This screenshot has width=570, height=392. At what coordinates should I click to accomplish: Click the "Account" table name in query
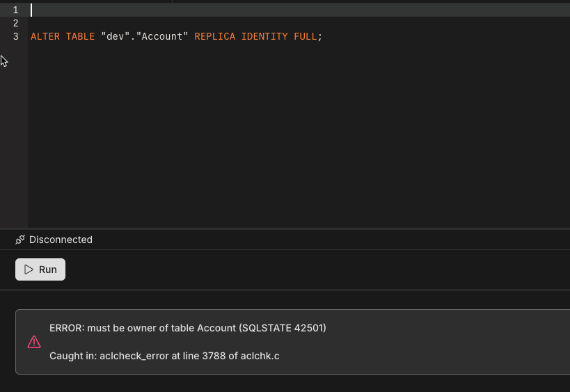(161, 36)
